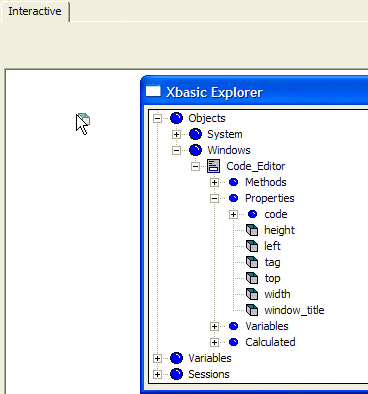Collapse the Windows node
Viewport: 368px width, 394px height.
(176, 150)
